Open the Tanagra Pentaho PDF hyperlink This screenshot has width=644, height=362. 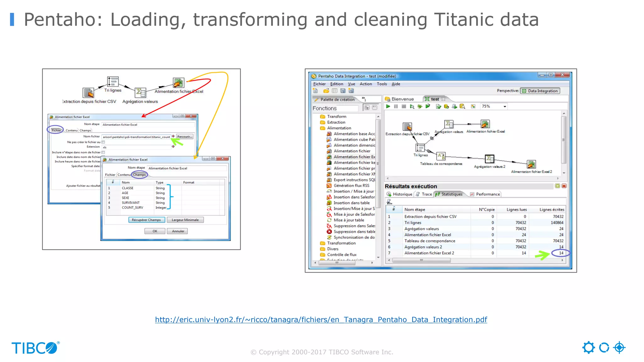(321, 320)
